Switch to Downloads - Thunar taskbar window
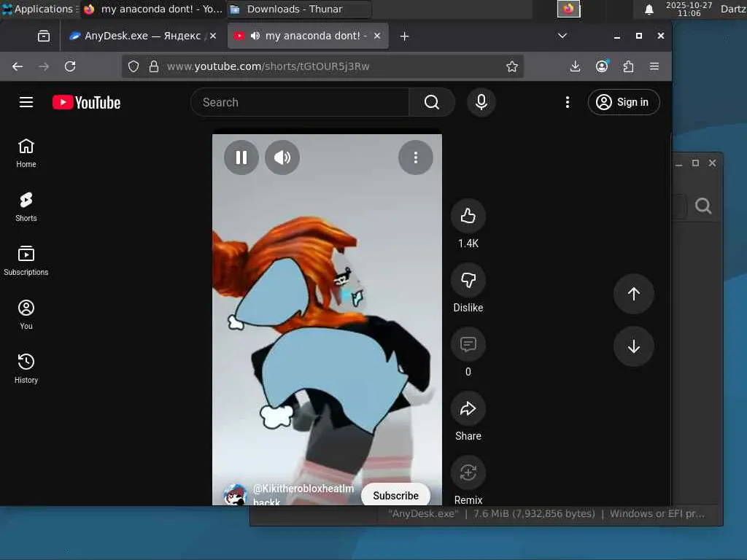The width and height of the screenshot is (747, 560). coord(298,9)
